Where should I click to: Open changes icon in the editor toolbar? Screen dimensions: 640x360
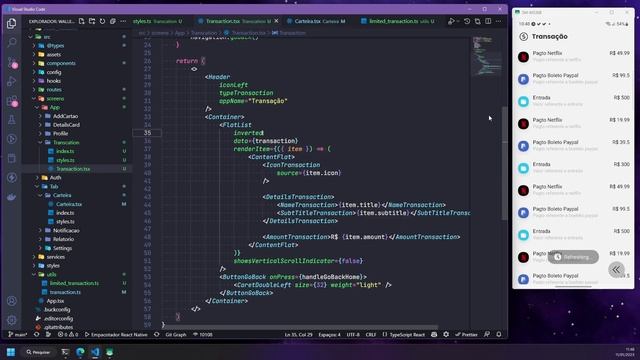478,21
